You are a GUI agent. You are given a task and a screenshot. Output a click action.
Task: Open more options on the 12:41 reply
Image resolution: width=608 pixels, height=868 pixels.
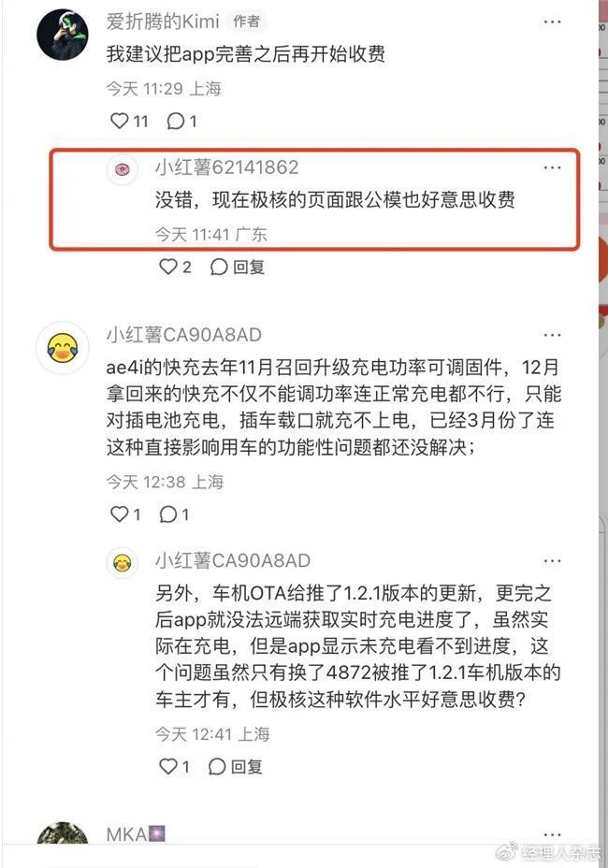click(552, 561)
